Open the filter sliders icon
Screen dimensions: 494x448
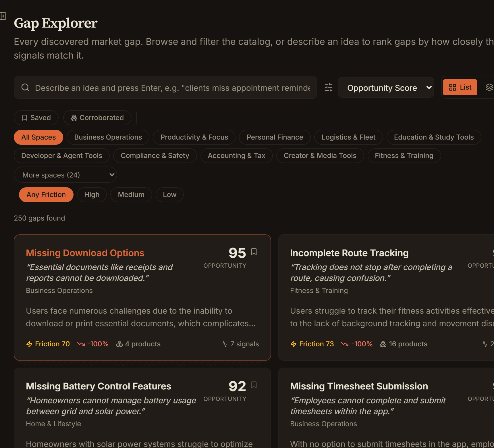tap(329, 87)
